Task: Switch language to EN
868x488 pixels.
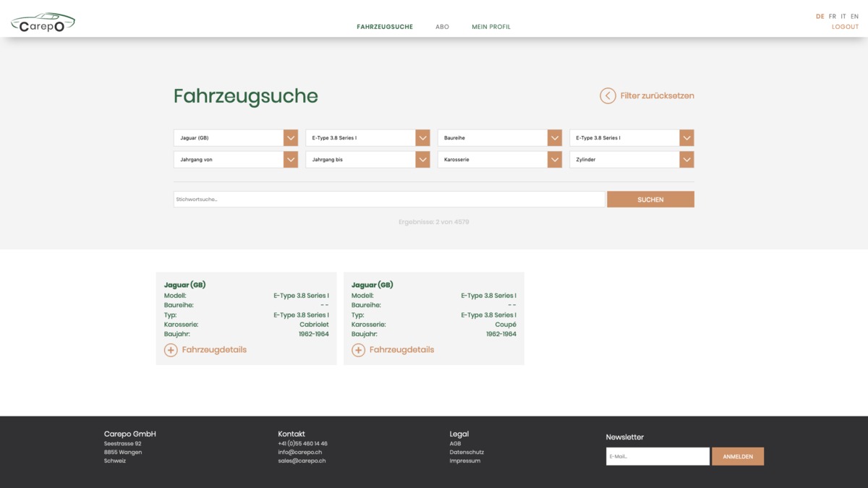Action: click(854, 16)
